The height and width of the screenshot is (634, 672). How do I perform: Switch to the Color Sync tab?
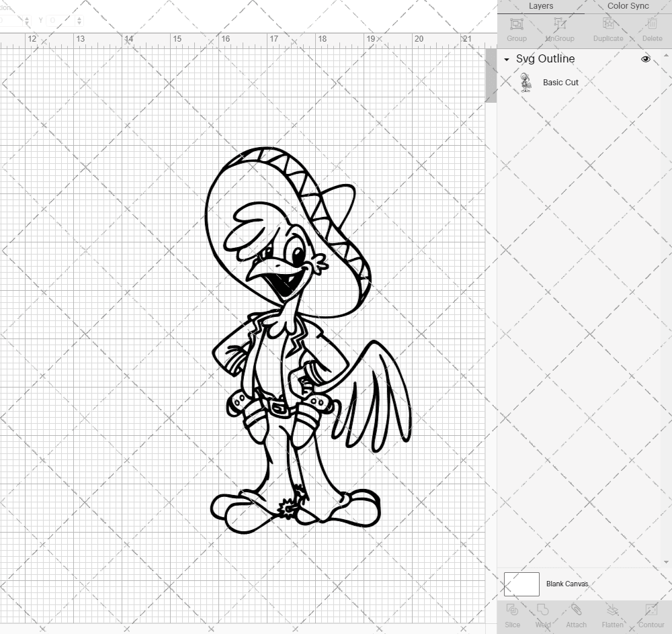(x=628, y=6)
